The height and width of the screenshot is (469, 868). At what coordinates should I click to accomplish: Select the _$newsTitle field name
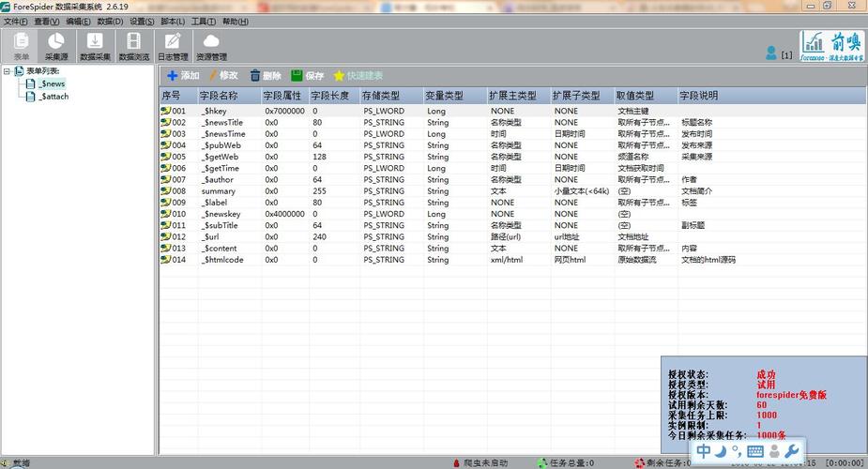tap(222, 122)
